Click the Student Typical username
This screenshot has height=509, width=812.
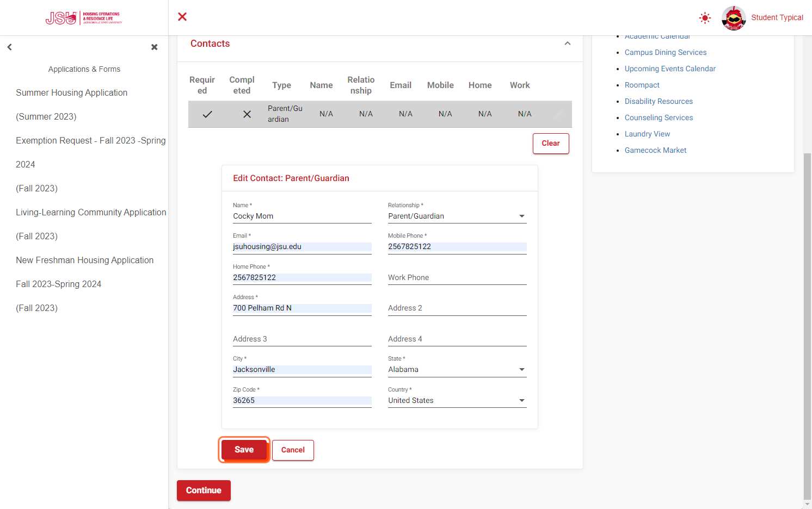777,17
